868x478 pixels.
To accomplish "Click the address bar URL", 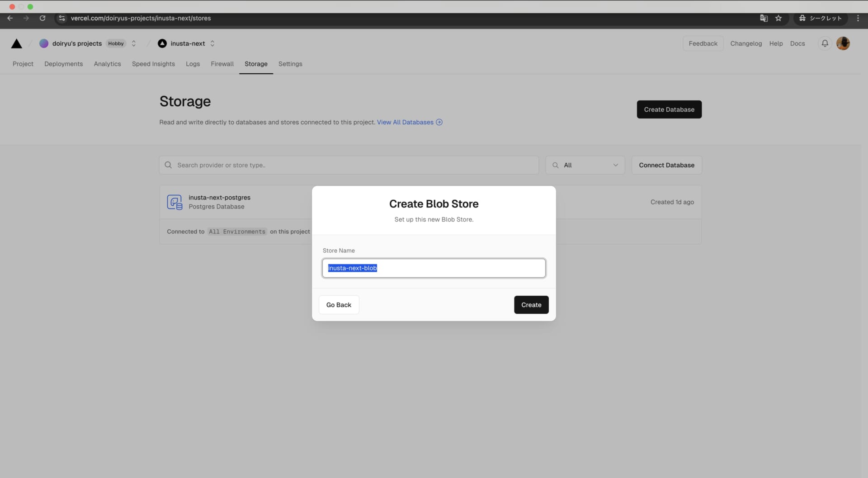I will click(141, 18).
